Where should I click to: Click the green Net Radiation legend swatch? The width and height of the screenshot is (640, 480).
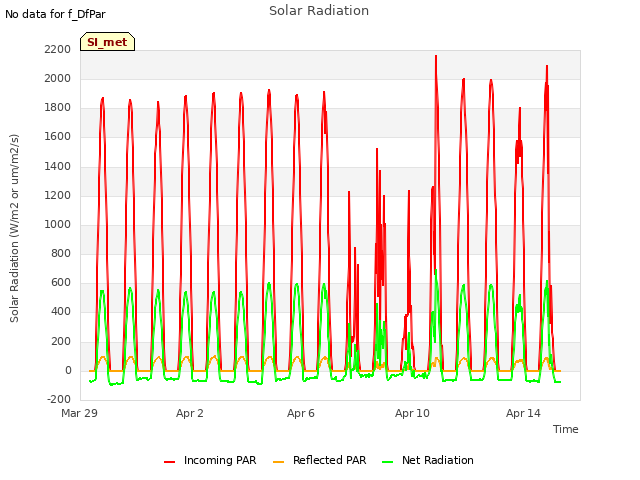(x=388, y=462)
